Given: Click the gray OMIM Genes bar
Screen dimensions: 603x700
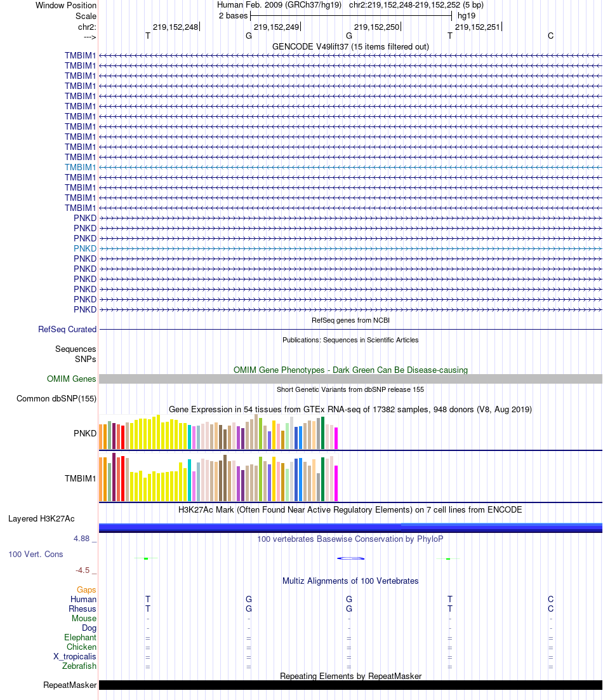Looking at the screenshot, I should (350, 379).
